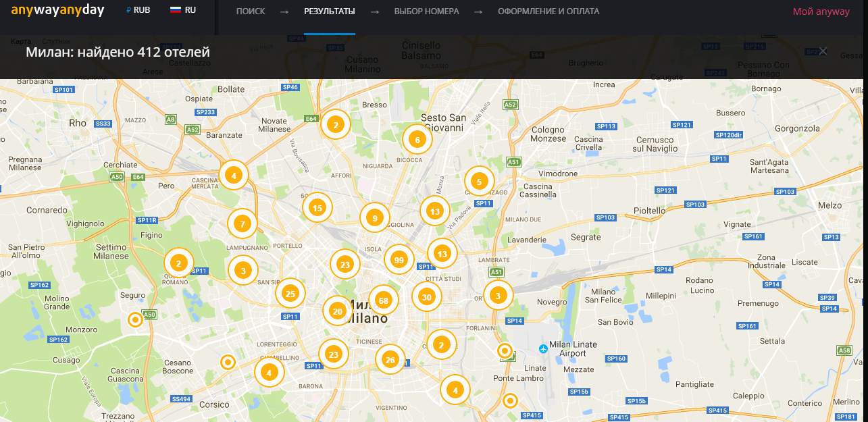
Task: Click the anywayanyday logo
Action: click(x=57, y=11)
